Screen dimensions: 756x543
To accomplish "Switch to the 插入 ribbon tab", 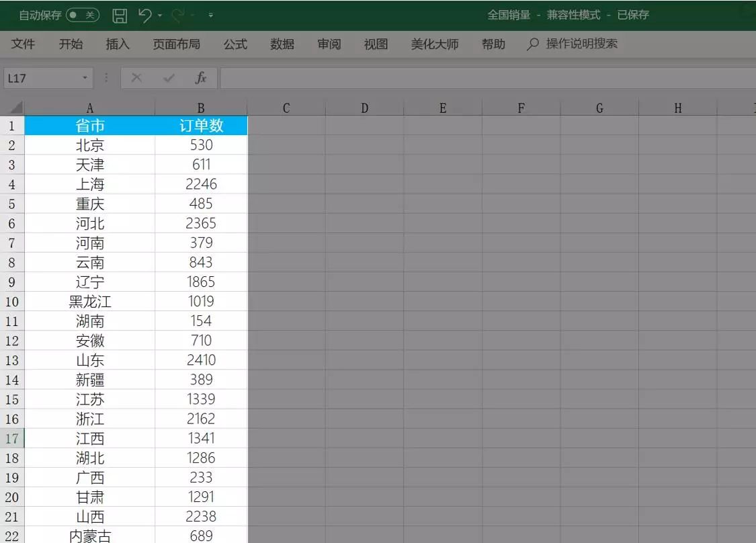I will (118, 44).
